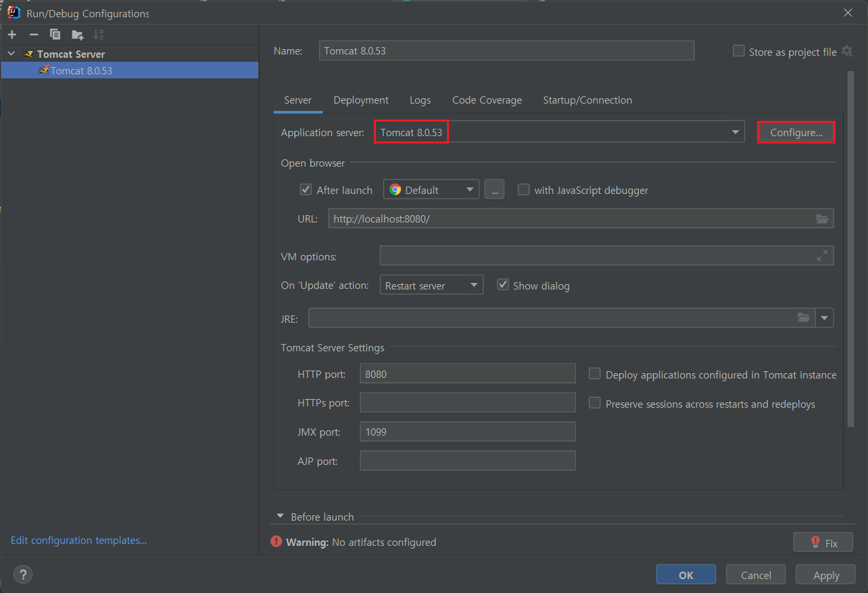Click the HTTP port field
This screenshot has height=593, width=868.
468,374
